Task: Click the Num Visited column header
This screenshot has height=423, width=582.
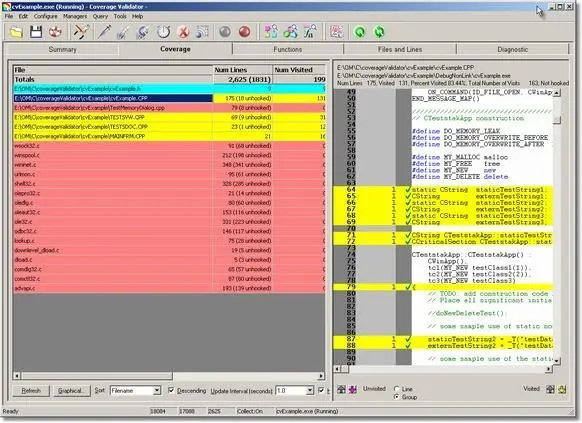Action: click(x=299, y=70)
